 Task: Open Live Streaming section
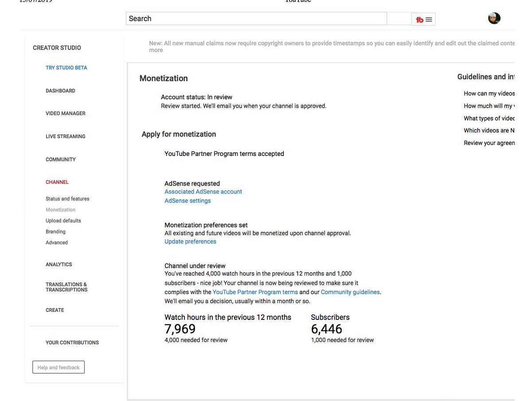point(66,136)
